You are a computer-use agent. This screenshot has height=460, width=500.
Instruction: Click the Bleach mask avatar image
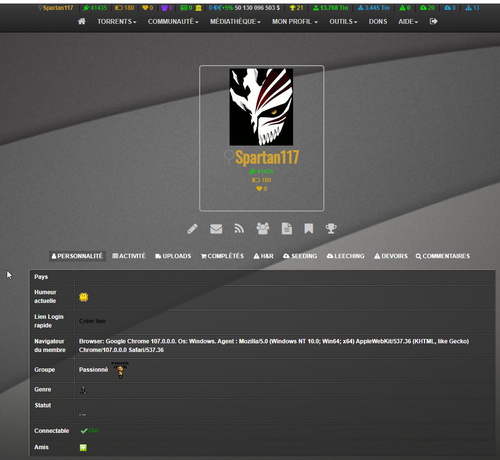pos(261,107)
